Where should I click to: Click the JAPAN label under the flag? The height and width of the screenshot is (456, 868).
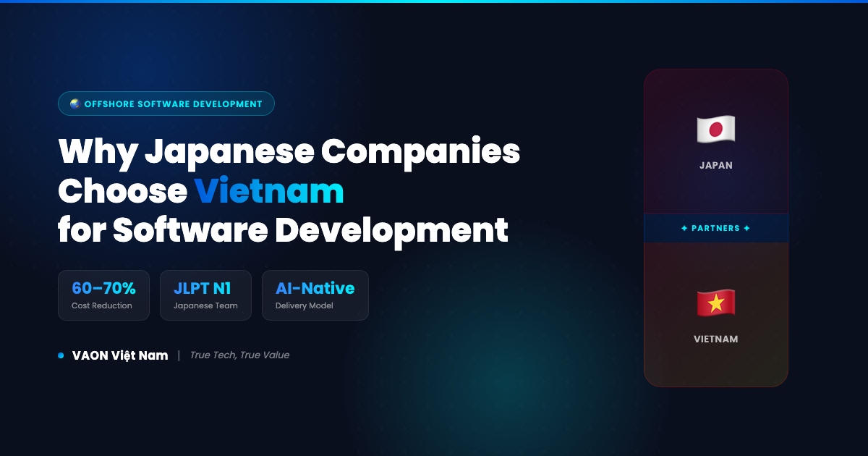click(716, 165)
